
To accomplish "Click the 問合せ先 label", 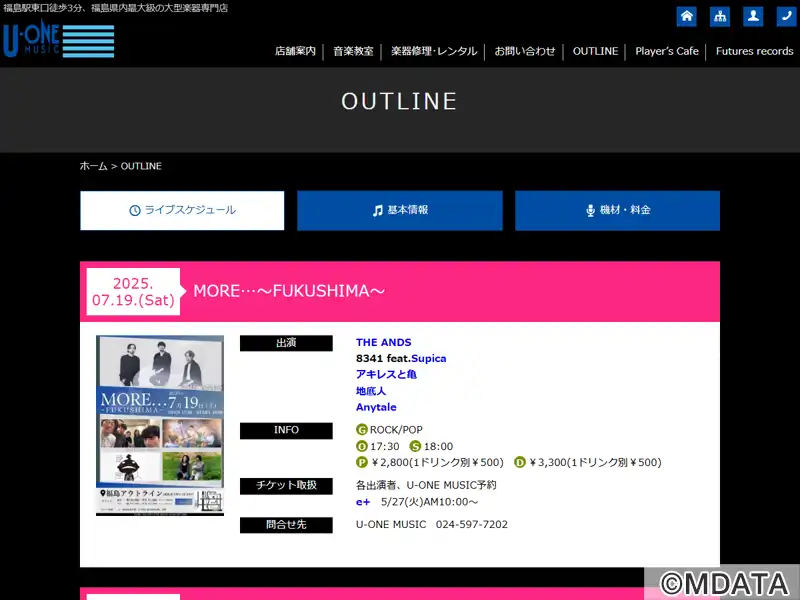I will tap(286, 525).
